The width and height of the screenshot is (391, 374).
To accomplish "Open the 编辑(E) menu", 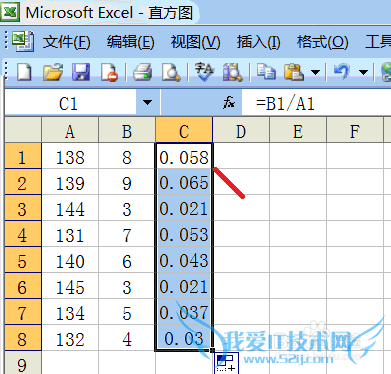I will pos(130,42).
